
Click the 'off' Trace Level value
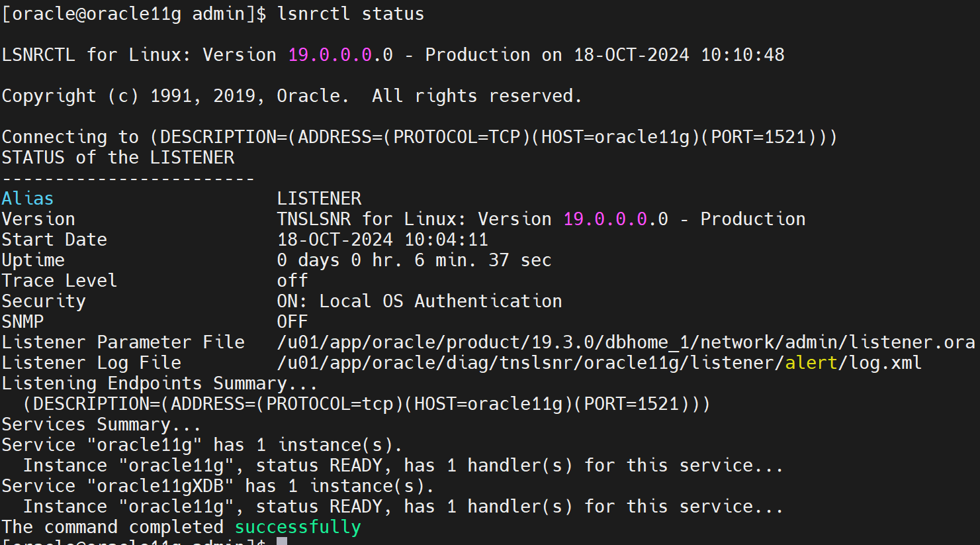pyautogui.click(x=291, y=280)
